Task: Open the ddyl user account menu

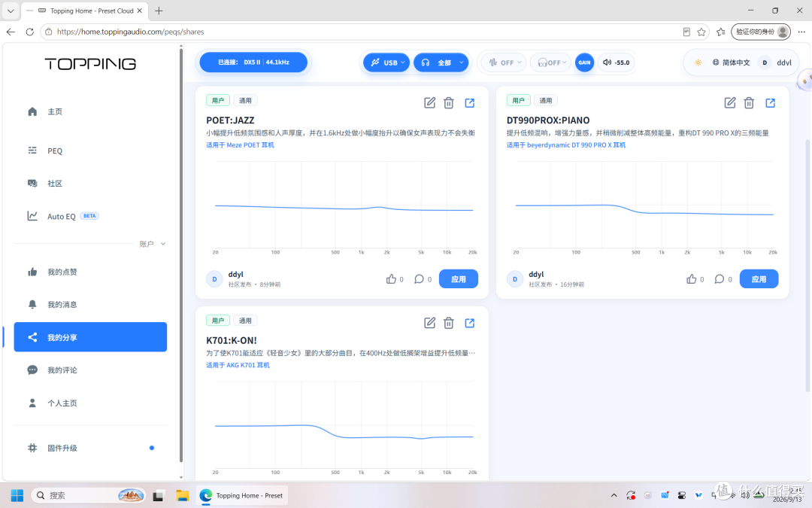Action: pyautogui.click(x=775, y=62)
